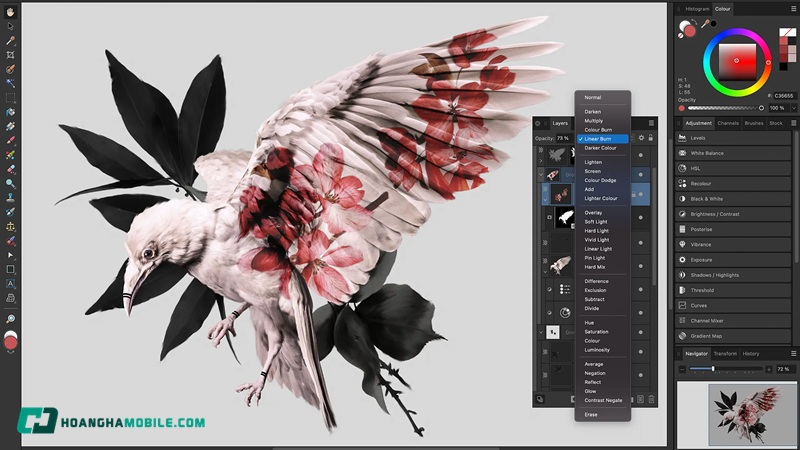Click the delete layer trash icon
The height and width of the screenshot is (450, 800).
coord(651,399)
